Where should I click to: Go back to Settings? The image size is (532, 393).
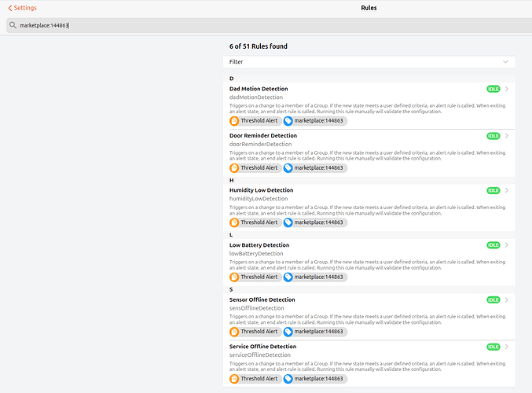[x=23, y=8]
